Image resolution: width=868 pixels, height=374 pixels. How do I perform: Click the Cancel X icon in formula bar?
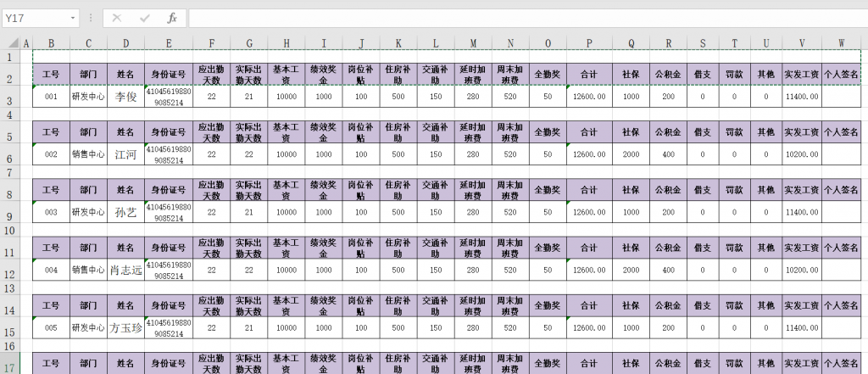pyautogui.click(x=117, y=18)
